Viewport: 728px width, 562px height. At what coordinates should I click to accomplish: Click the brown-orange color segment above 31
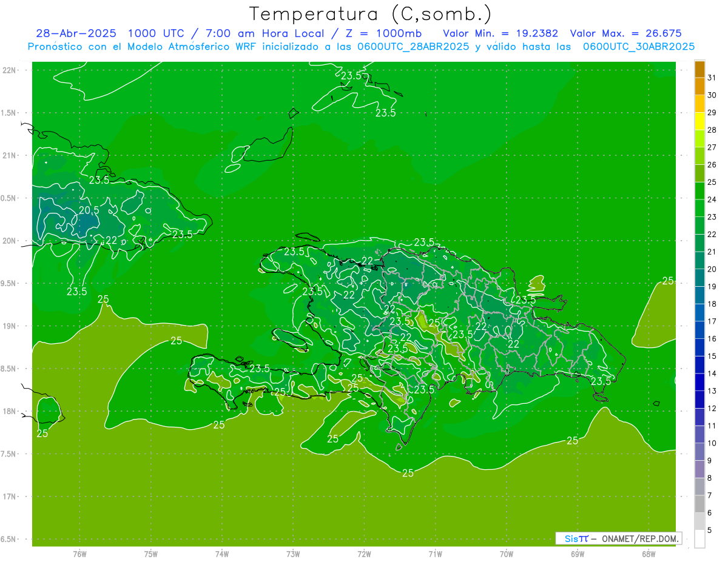click(699, 70)
